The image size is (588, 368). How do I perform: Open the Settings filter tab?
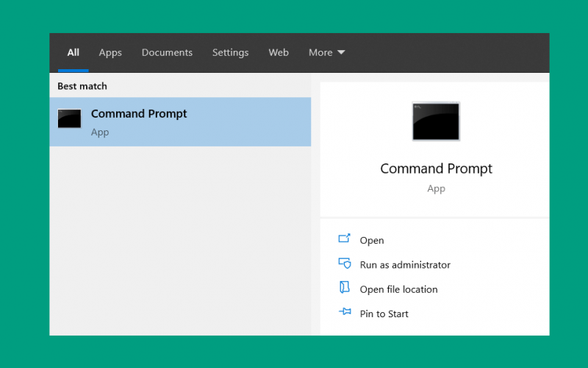click(230, 52)
